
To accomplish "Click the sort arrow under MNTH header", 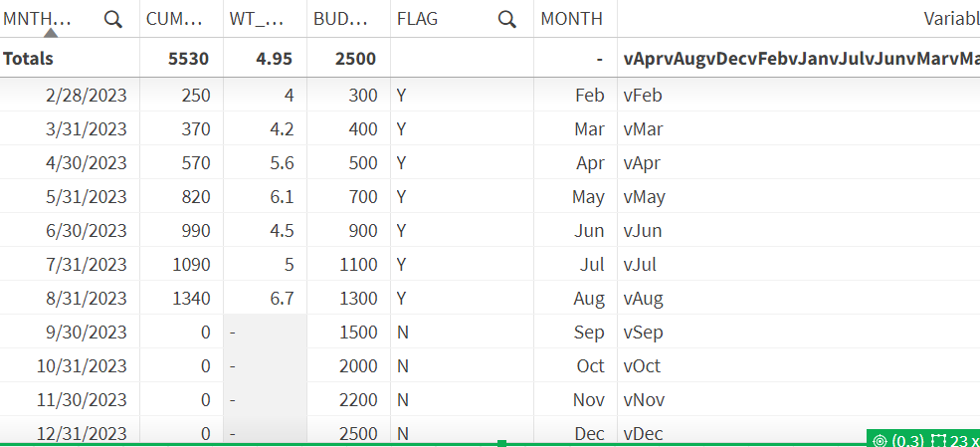I will click(x=51, y=33).
